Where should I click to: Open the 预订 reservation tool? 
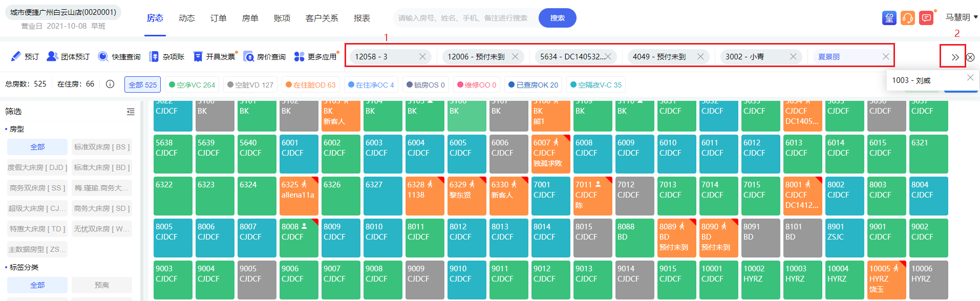click(25, 57)
